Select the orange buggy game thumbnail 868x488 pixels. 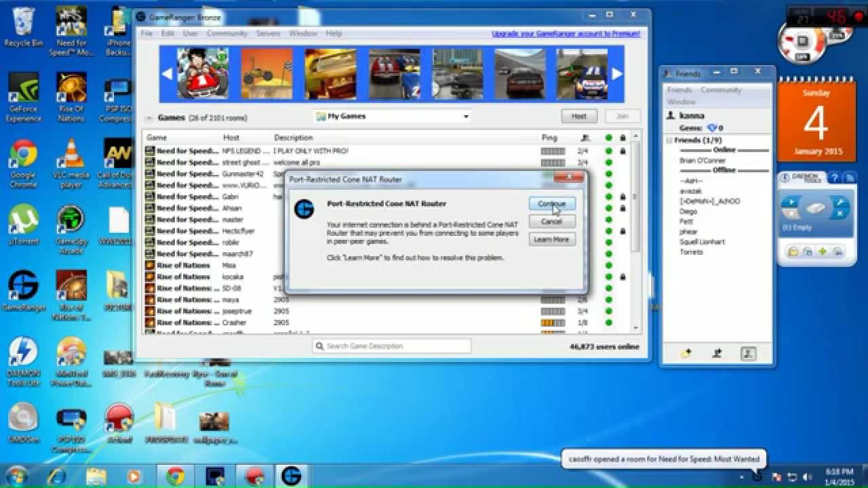[x=267, y=74]
